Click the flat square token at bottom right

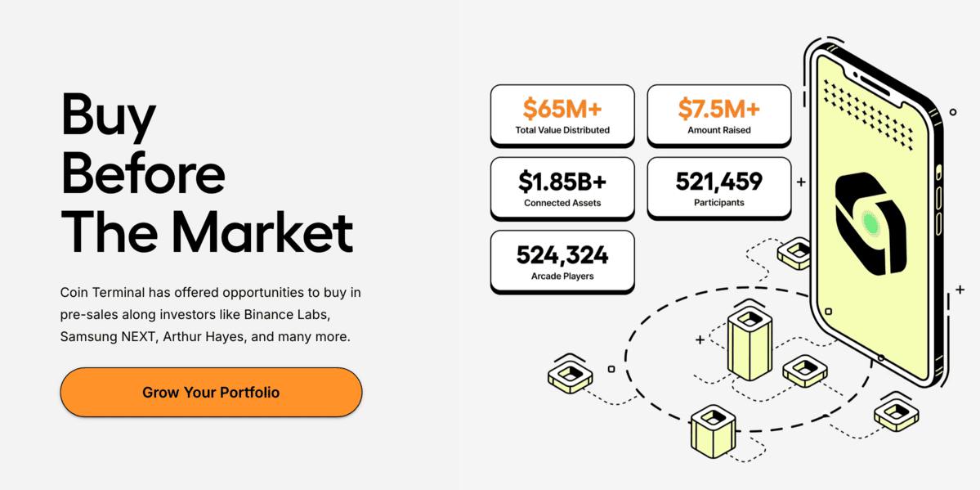point(896,414)
